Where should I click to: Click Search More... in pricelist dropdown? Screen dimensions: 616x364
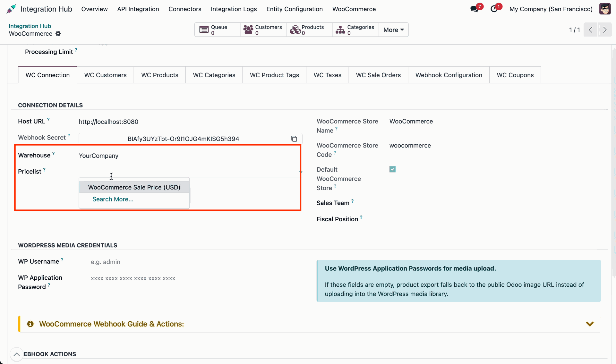(x=113, y=199)
